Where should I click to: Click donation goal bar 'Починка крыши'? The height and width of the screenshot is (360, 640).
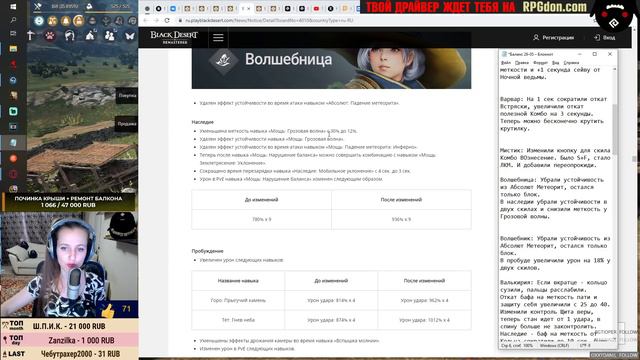point(68,202)
